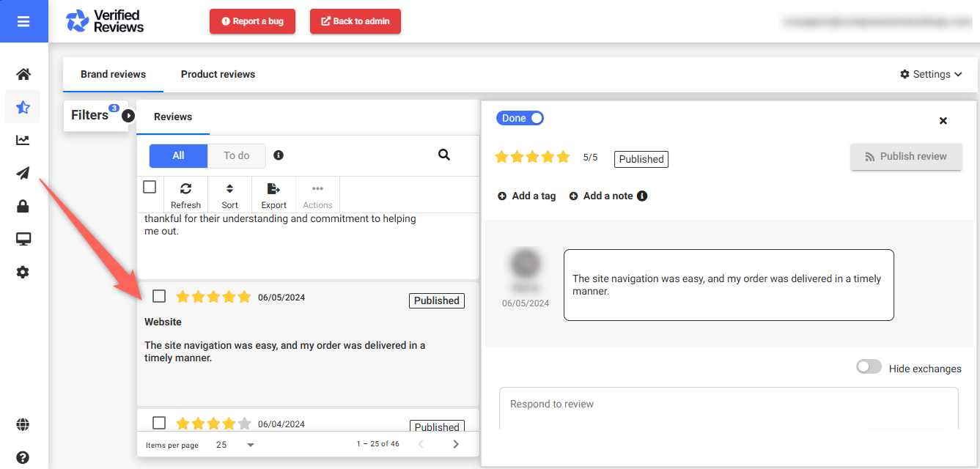Search reviews with the magnifier icon

click(x=444, y=155)
